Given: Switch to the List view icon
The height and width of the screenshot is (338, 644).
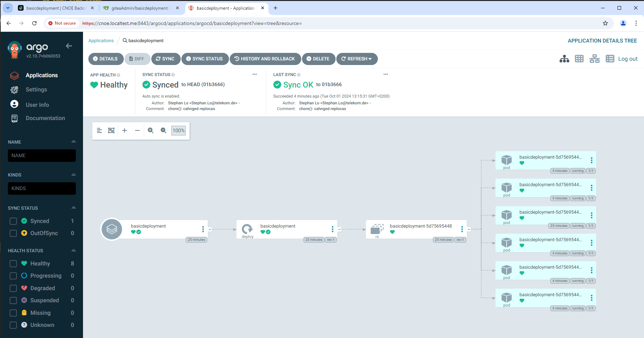Looking at the screenshot, I should (x=610, y=59).
